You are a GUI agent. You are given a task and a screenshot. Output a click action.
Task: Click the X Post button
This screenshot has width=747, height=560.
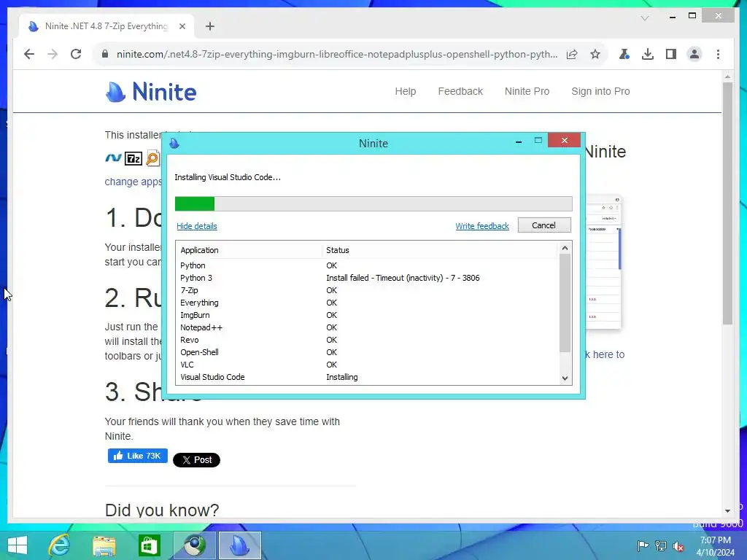click(x=196, y=460)
